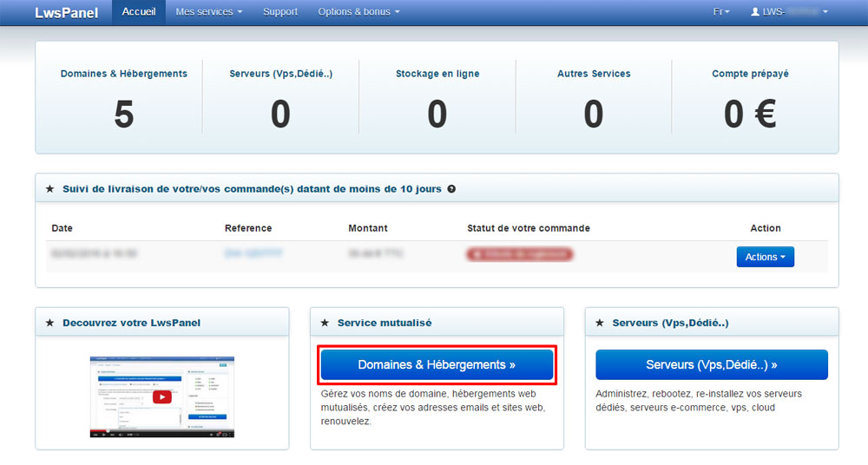Image resolution: width=868 pixels, height=465 pixels.
Task: Open the Accueil tab
Action: (x=138, y=12)
